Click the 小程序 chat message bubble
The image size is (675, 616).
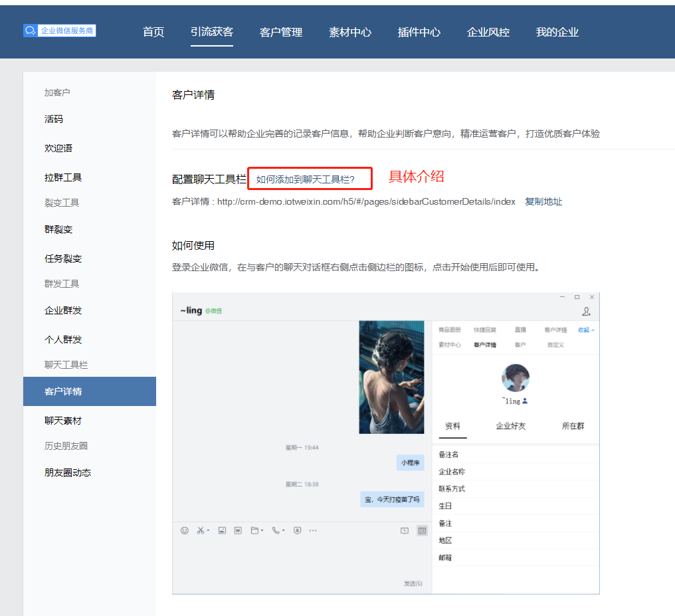[x=411, y=462]
